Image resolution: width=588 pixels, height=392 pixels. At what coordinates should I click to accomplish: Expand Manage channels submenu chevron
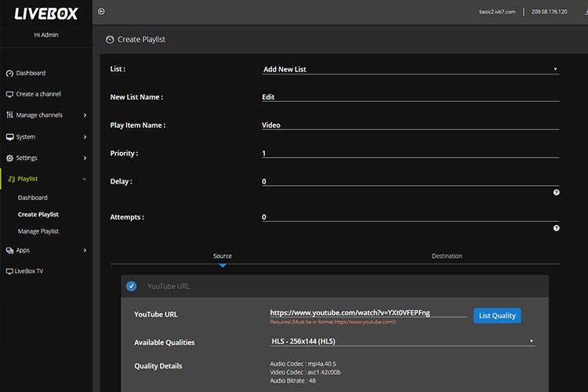85,115
